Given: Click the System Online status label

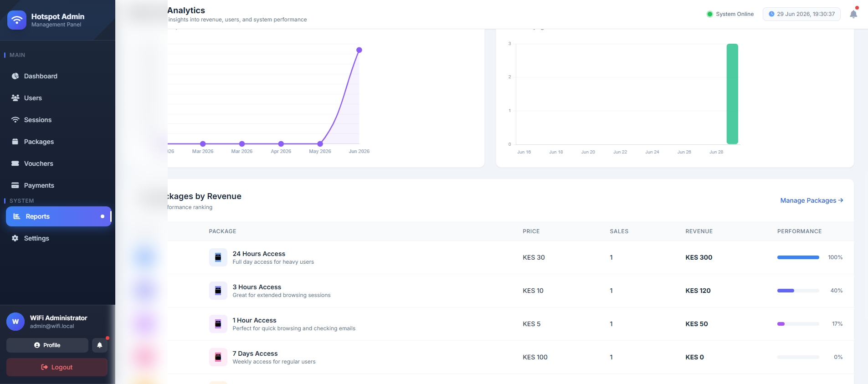Looking at the screenshot, I should tap(734, 14).
